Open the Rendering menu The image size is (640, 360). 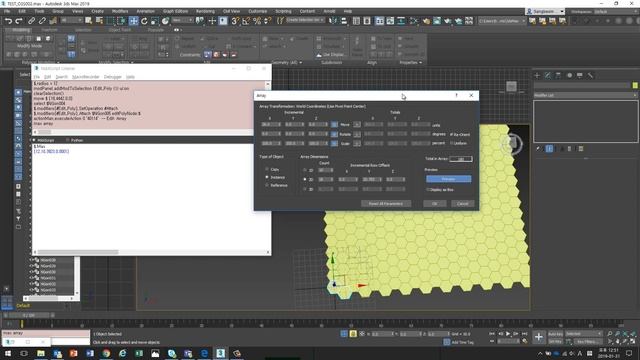pyautogui.click(x=205, y=11)
